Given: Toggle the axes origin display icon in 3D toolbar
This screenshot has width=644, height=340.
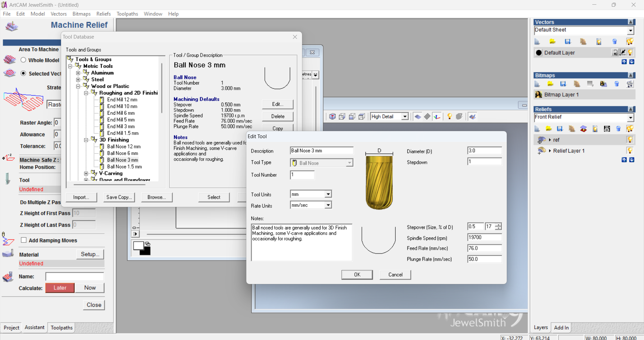Looking at the screenshot, I should pyautogui.click(x=437, y=116).
